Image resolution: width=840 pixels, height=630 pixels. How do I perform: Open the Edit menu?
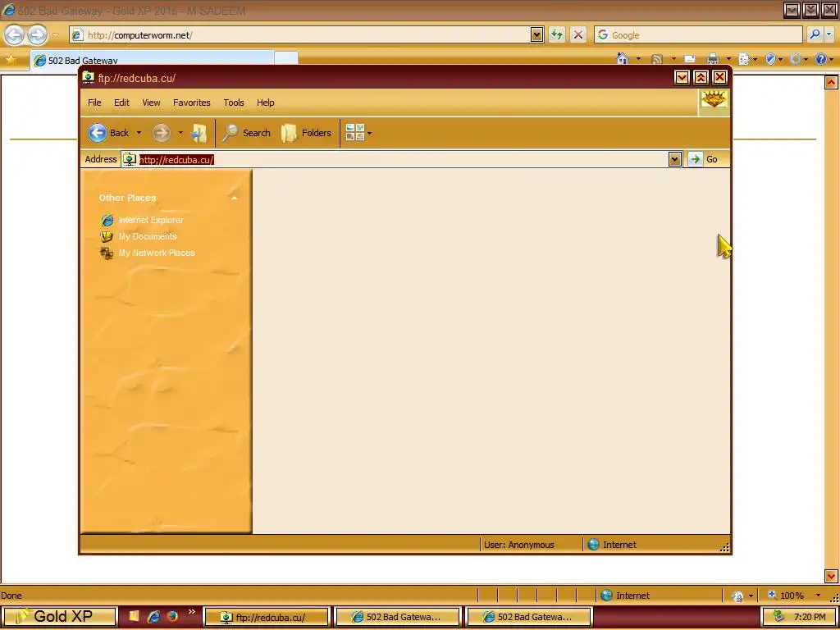(121, 103)
